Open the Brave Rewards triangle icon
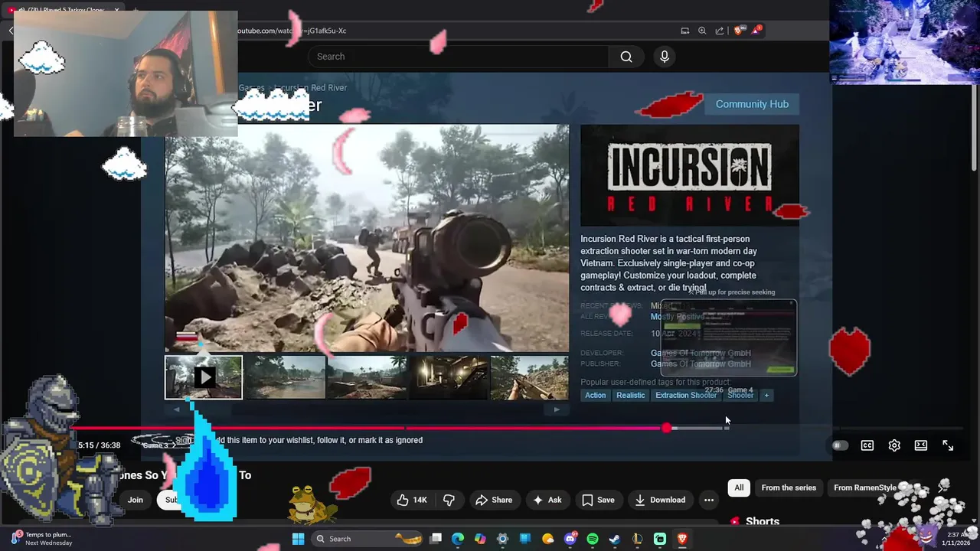 pyautogui.click(x=756, y=31)
